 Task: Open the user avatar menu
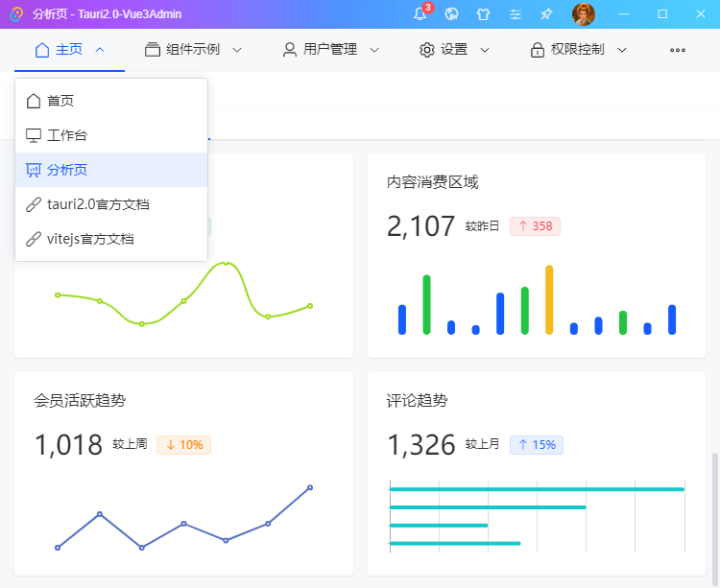point(583,14)
